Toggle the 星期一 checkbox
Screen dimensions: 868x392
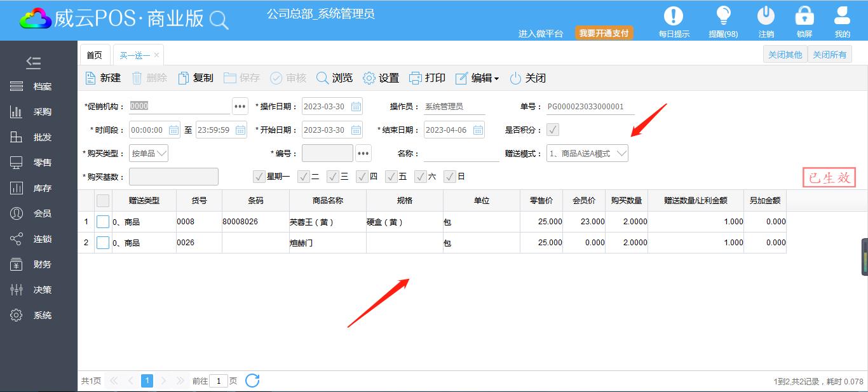[x=259, y=177]
